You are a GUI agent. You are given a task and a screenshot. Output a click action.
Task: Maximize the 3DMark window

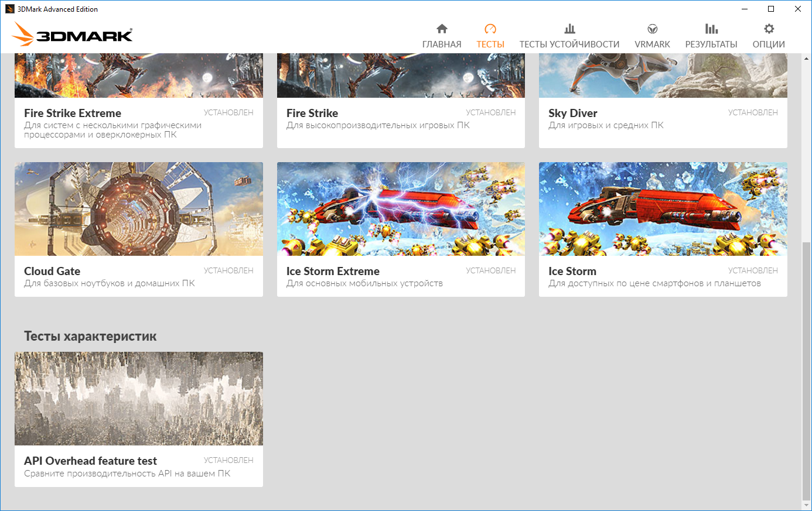[771, 9]
